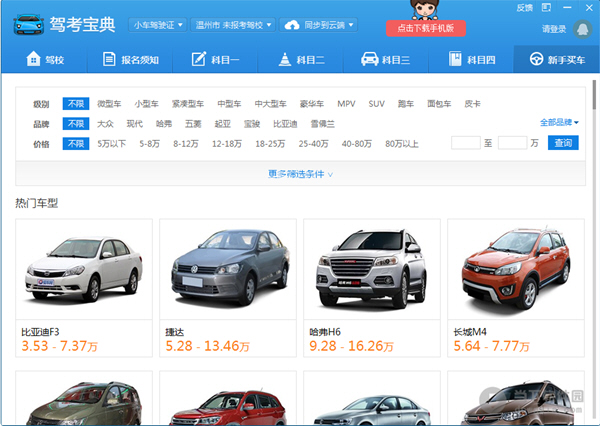The width and height of the screenshot is (600, 426).
Task: Click the 5.64 - 7.77万 price text
Action: pos(491,346)
